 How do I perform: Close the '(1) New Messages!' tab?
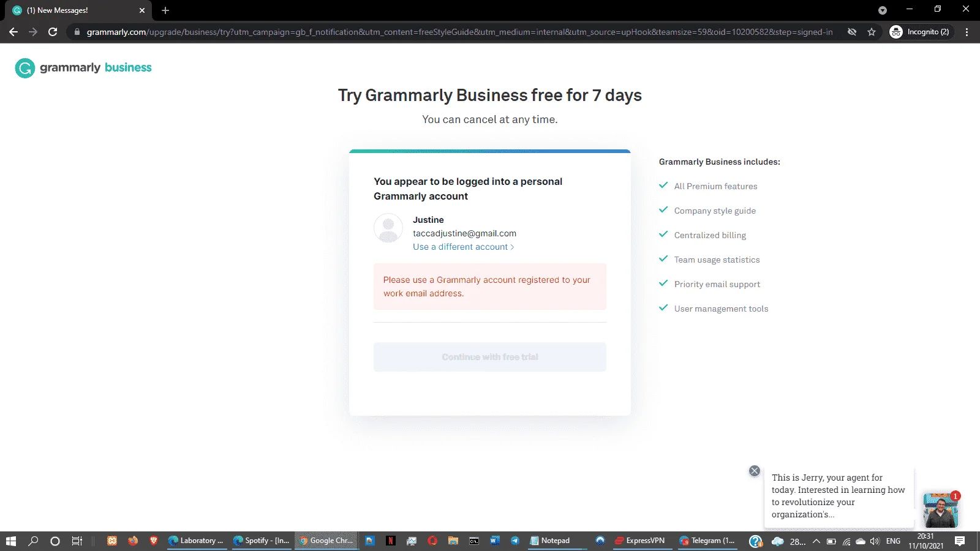point(142,10)
